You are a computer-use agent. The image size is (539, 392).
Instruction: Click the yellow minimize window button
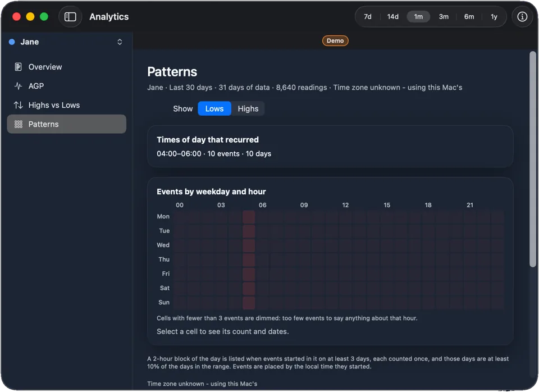(x=30, y=16)
